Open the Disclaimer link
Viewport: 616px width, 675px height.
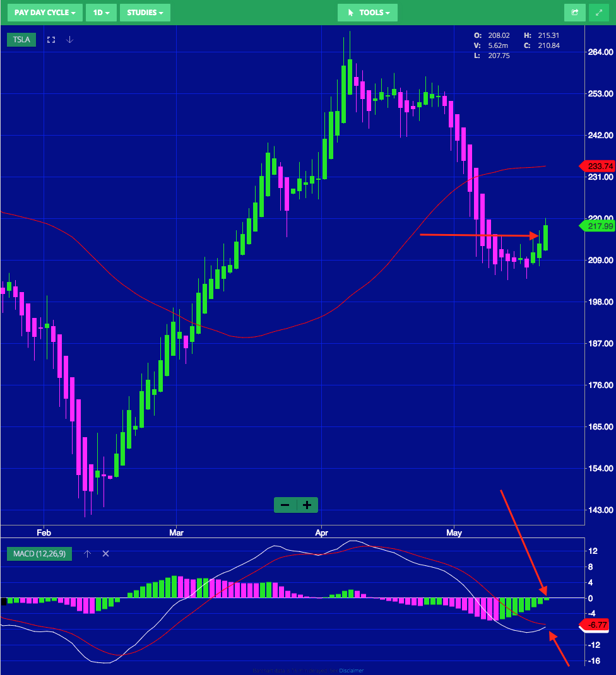pos(351,670)
